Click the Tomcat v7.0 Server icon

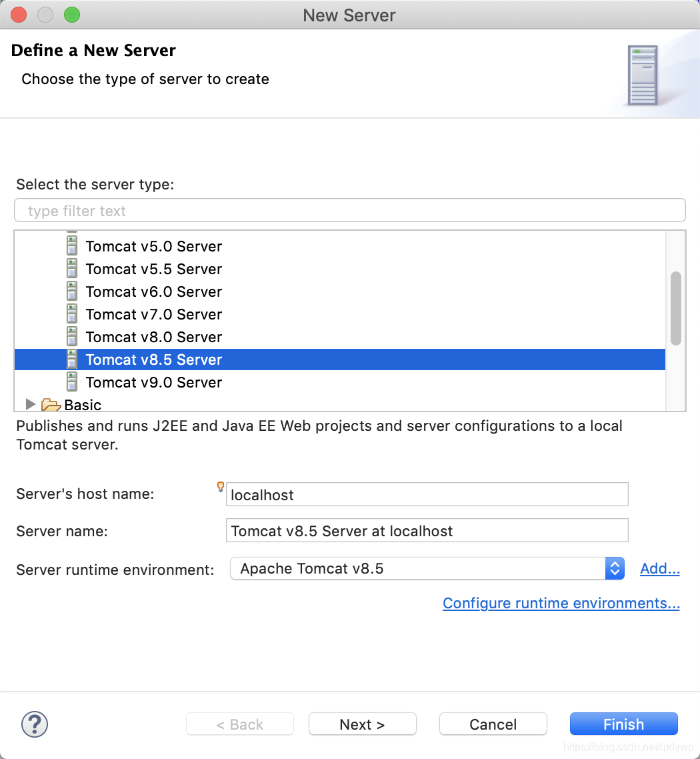71,314
